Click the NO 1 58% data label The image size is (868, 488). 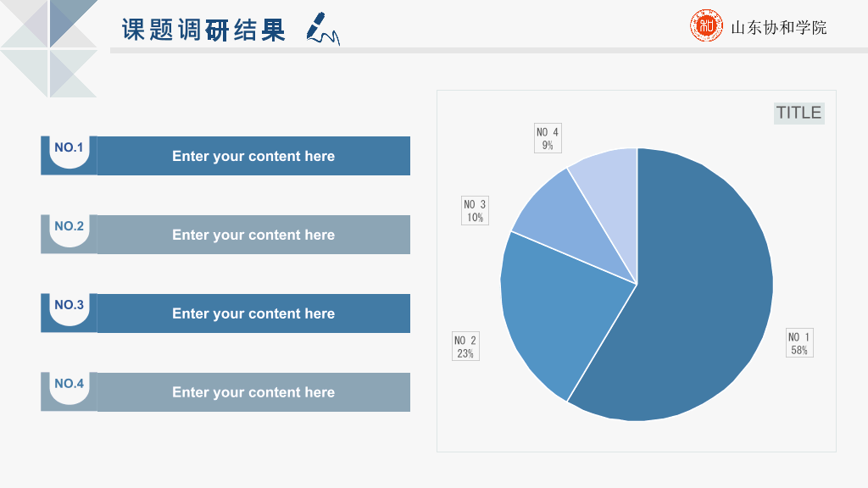click(x=799, y=343)
